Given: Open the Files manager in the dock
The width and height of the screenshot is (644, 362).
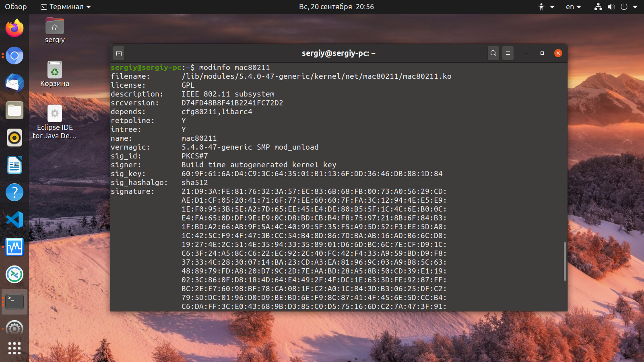Looking at the screenshot, I should click(14, 110).
